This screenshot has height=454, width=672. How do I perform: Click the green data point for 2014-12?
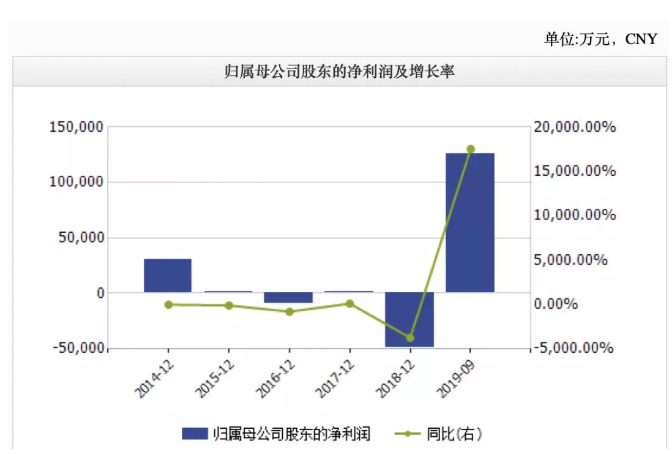tap(168, 305)
